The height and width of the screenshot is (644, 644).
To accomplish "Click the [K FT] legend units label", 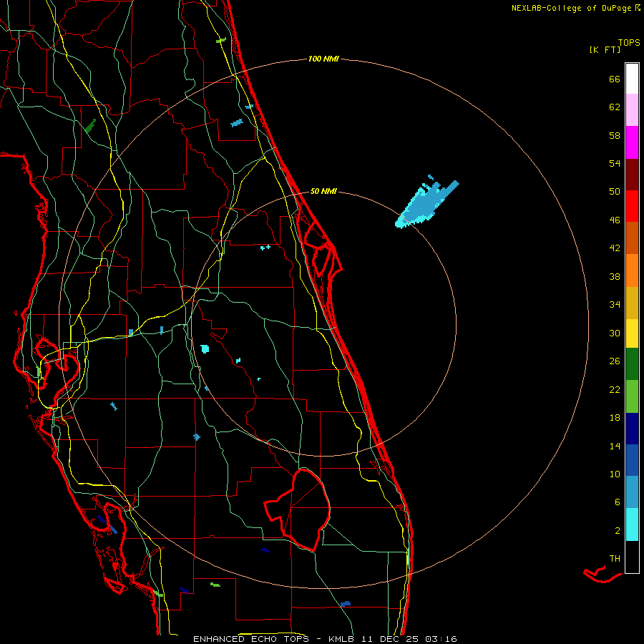I will coord(605,49).
